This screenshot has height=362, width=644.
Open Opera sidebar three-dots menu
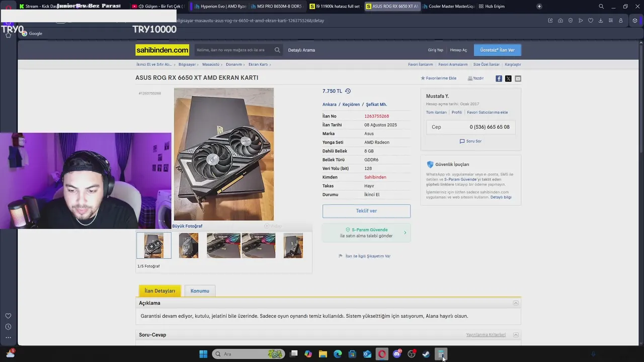click(8, 337)
